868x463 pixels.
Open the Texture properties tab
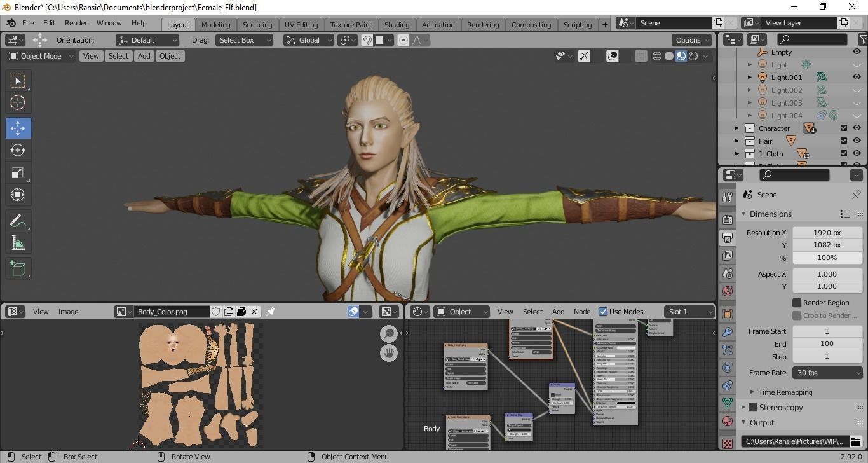point(728,443)
